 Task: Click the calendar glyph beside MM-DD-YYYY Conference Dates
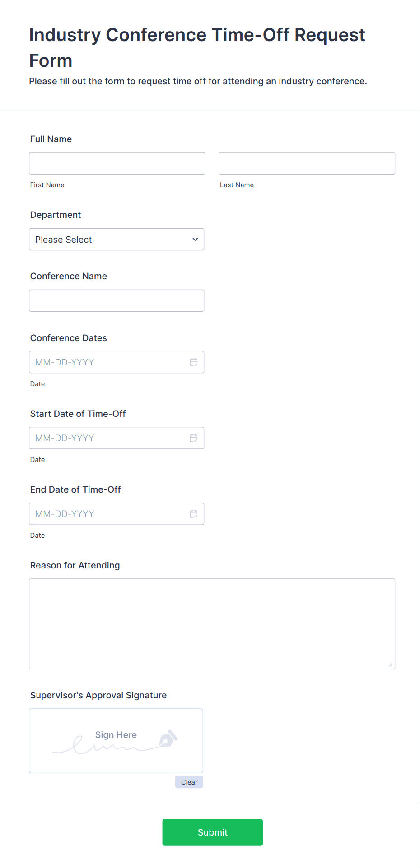coord(194,362)
